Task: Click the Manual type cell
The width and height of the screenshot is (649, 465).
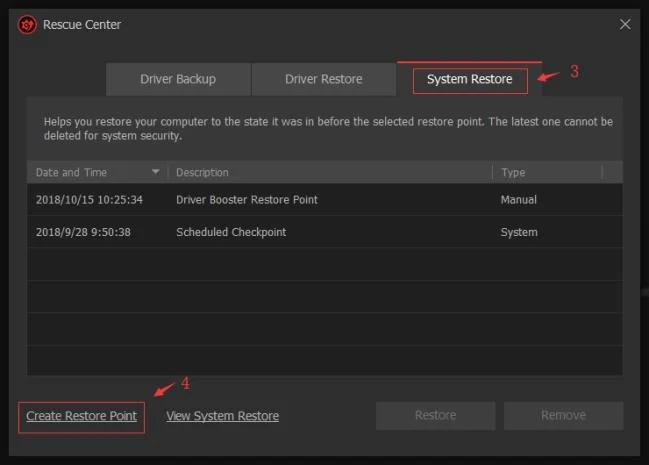Action: [x=519, y=200]
